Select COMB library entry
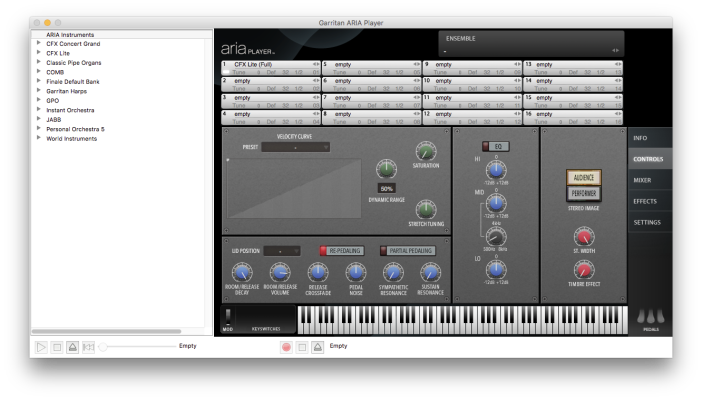702x400 pixels. point(55,72)
